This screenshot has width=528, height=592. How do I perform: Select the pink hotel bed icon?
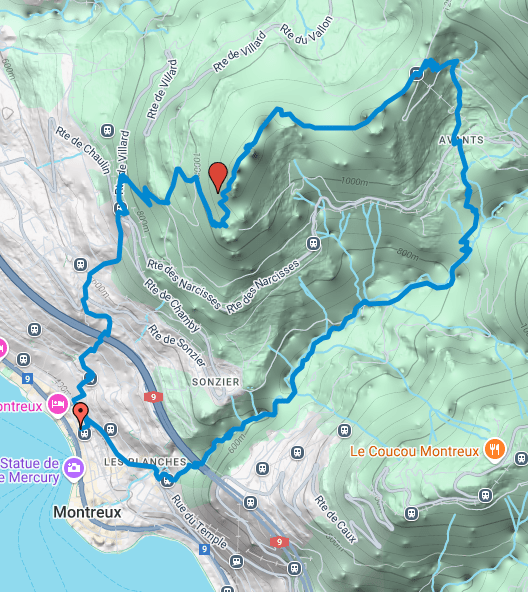[57, 404]
